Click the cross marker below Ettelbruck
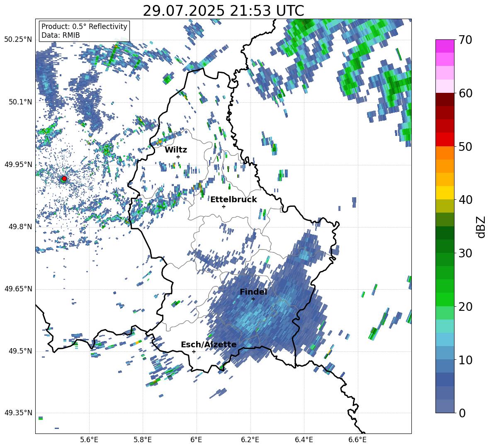 click(x=224, y=206)
